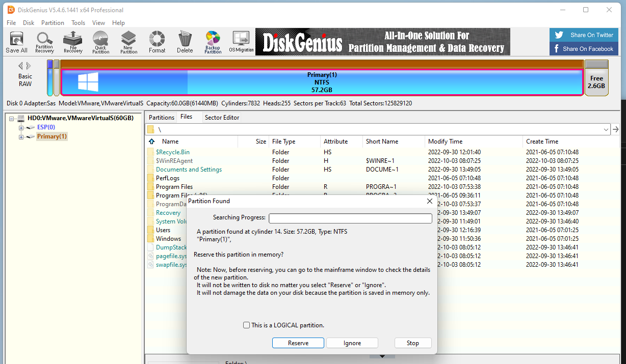Select the Primary(1) NTFS partition bar
Viewport: 626px width, 364px height.
click(x=322, y=82)
